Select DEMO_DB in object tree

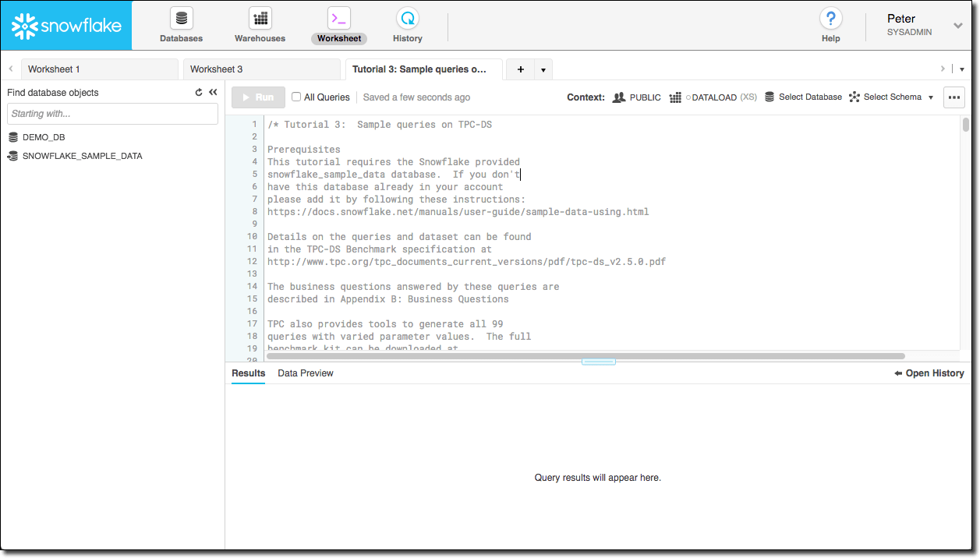click(44, 137)
